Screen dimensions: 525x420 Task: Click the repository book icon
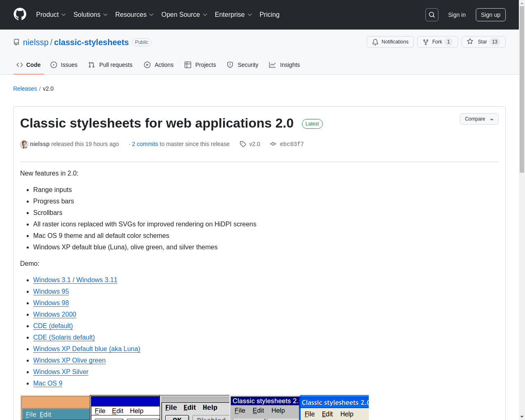16,42
